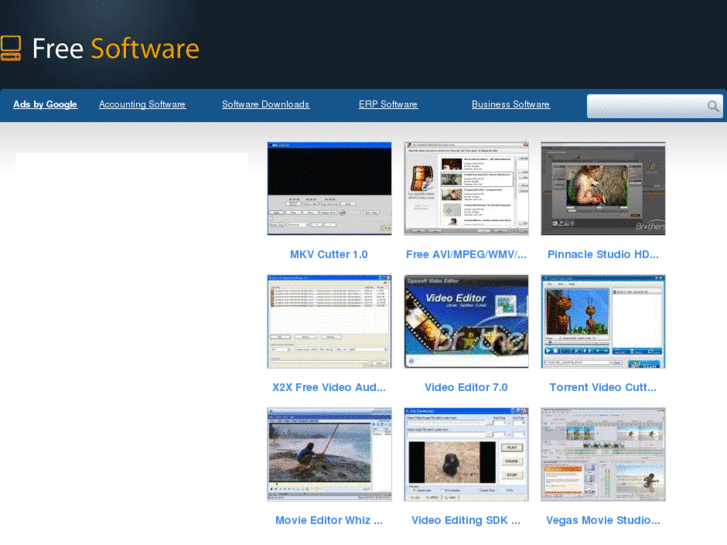
Task: Click the MKV Cutter 1.0 title link
Action: 329,254
